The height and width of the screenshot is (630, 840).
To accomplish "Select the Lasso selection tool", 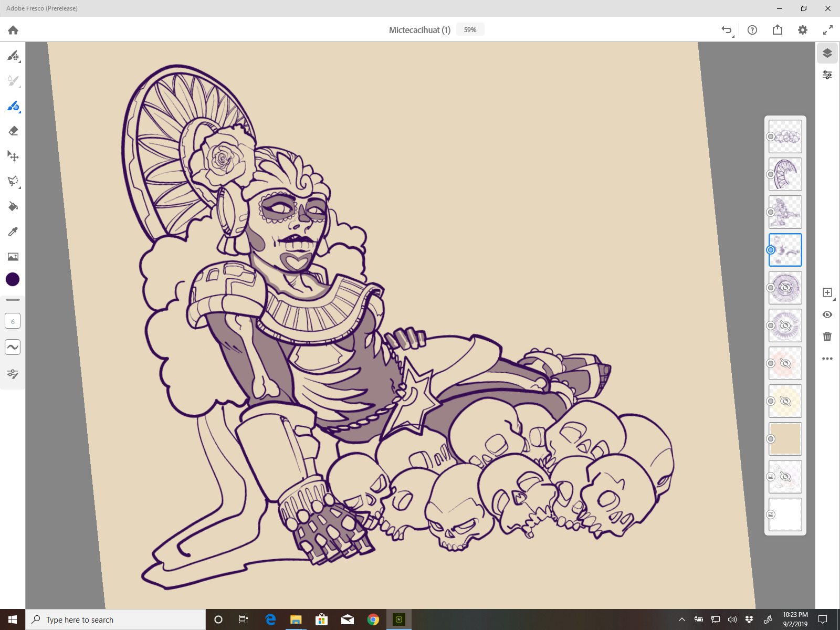I will coord(13,181).
